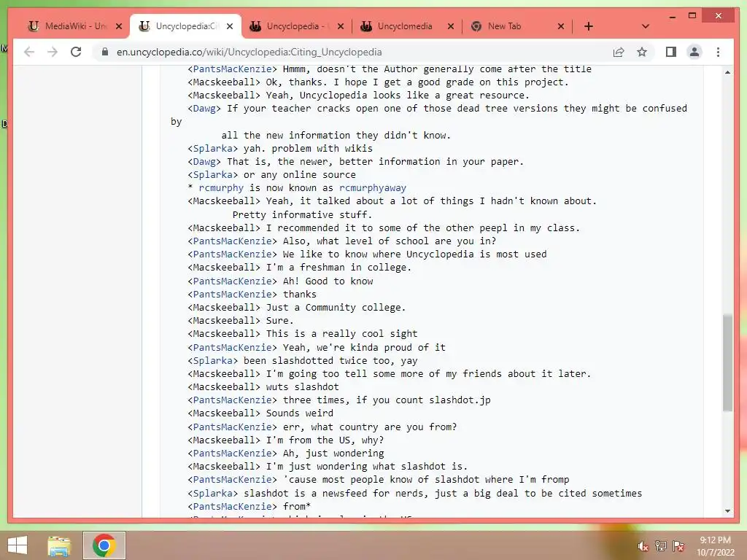Click Splarka link on 'newsfeed for nerds' line

click(212, 493)
